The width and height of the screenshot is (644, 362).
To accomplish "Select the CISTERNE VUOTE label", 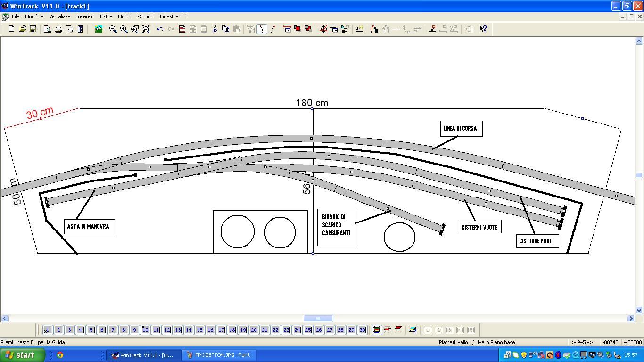I will (x=479, y=227).
